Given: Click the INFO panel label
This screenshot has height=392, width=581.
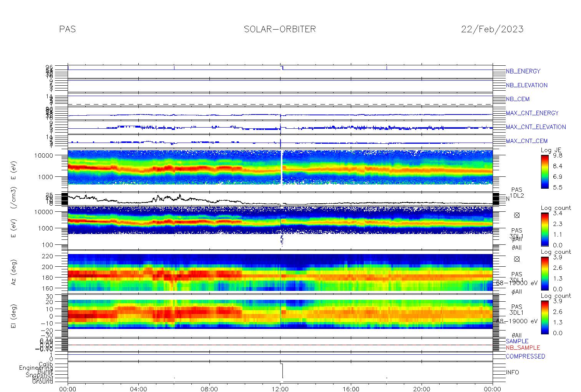Looking at the screenshot, I should (512, 372).
